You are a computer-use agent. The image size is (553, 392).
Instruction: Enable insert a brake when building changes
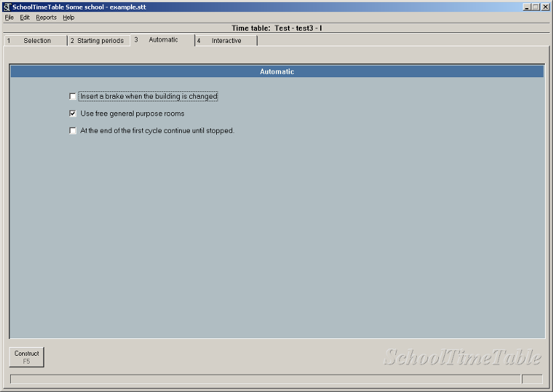point(72,97)
